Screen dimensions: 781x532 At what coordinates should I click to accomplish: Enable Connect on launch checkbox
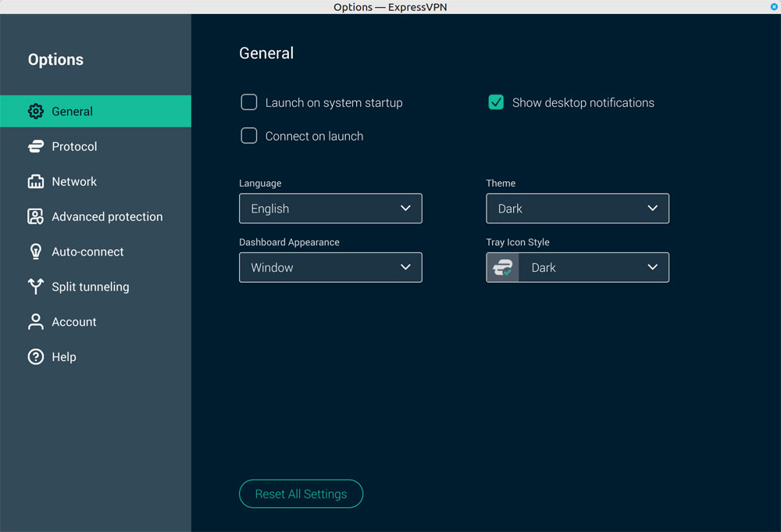coord(249,135)
